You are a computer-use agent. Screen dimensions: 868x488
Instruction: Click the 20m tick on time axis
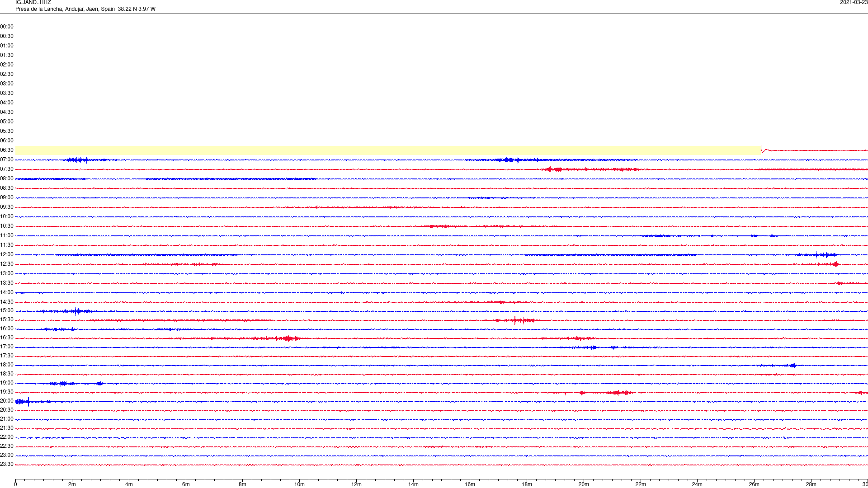point(584,484)
